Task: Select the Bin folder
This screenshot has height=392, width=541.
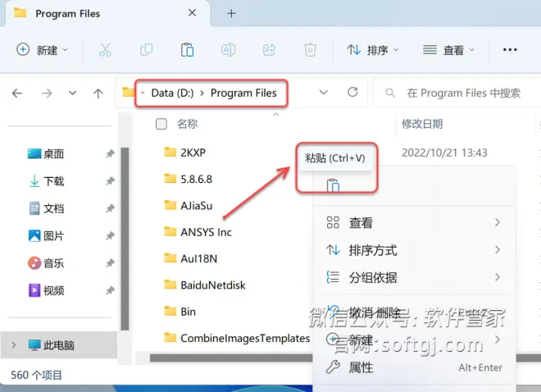Action: coord(180,312)
